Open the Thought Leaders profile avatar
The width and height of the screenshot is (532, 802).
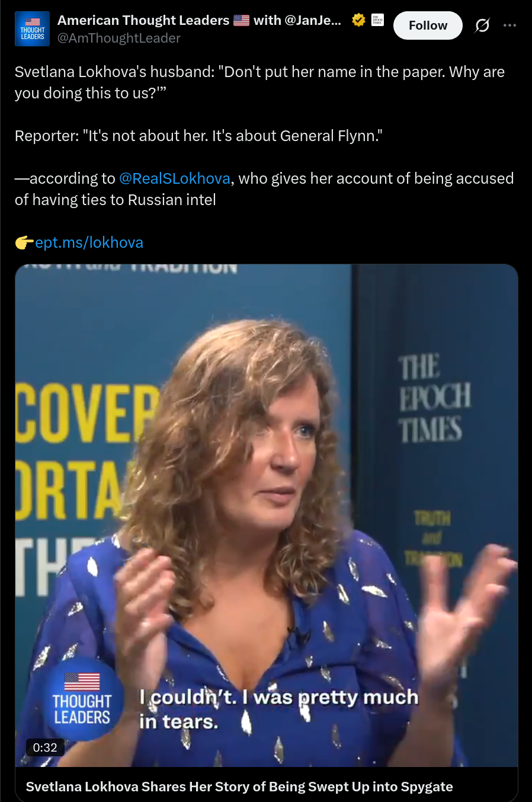tap(32, 28)
